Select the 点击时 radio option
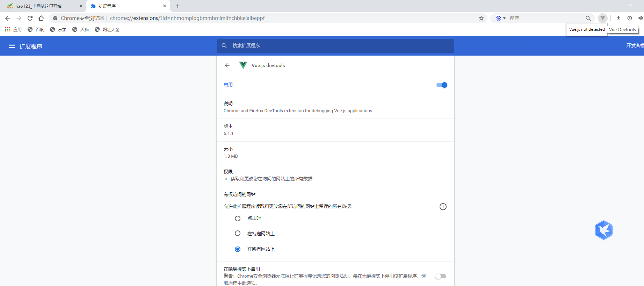644x286 pixels. point(238,219)
